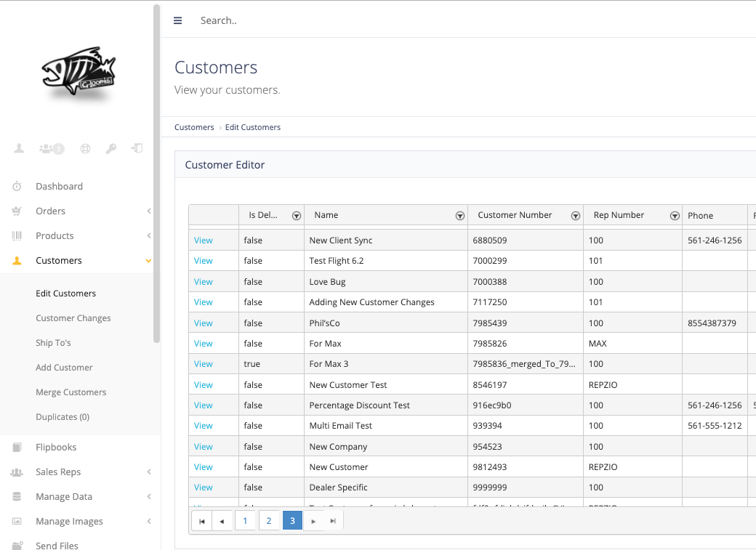Viewport: 756px width, 550px height.
Task: Open Customer Changes submenu item
Action: (73, 318)
